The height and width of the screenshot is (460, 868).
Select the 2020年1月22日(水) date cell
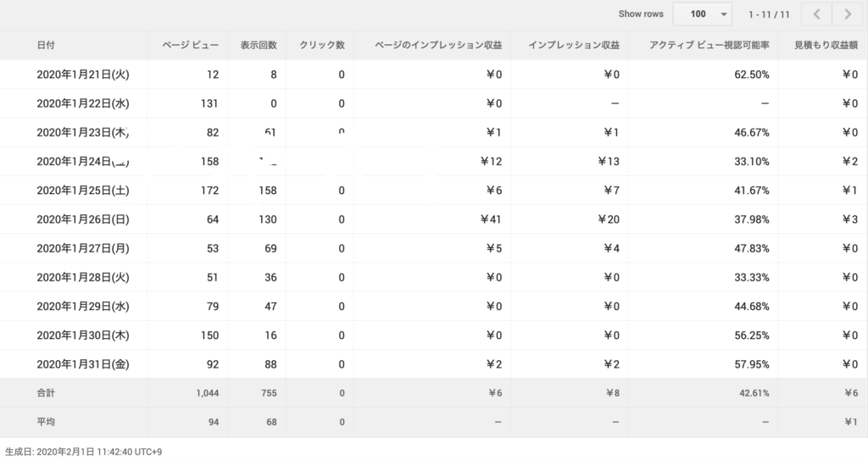pos(83,103)
